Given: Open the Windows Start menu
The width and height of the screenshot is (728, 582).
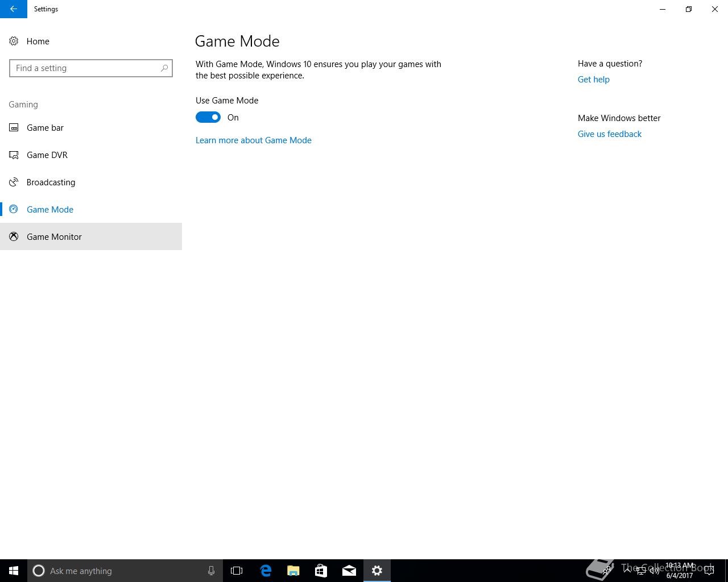Looking at the screenshot, I should (x=14, y=571).
